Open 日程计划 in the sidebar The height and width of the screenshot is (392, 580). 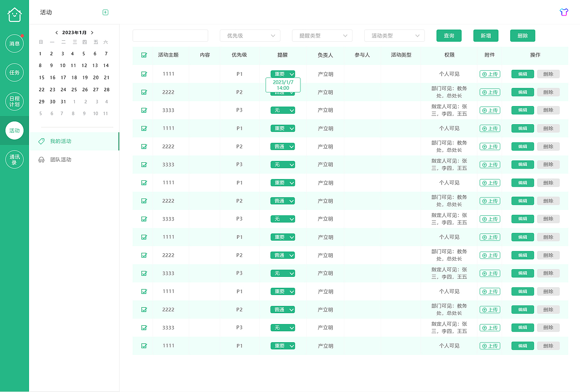tap(14, 102)
